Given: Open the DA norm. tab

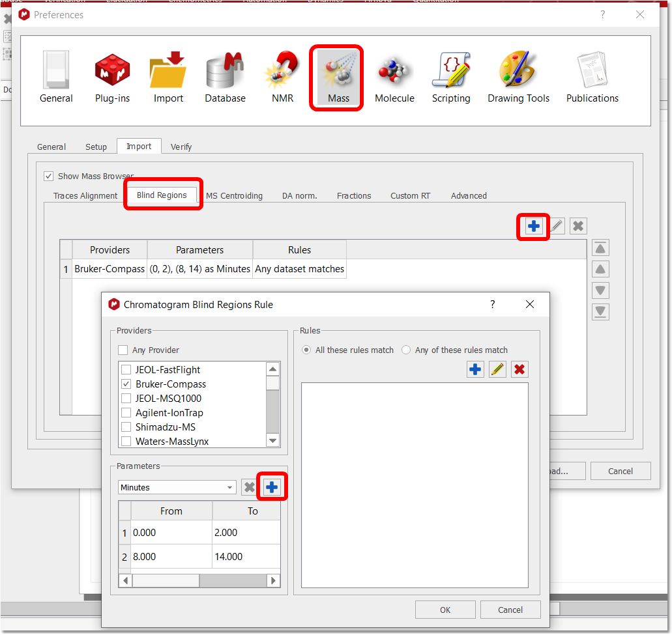Looking at the screenshot, I should [x=300, y=195].
